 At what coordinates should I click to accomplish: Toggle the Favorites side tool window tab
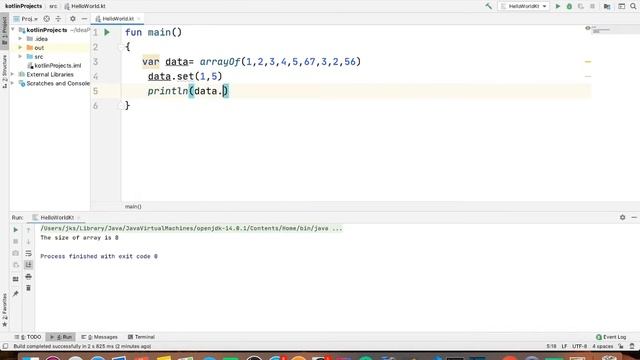coord(4,310)
